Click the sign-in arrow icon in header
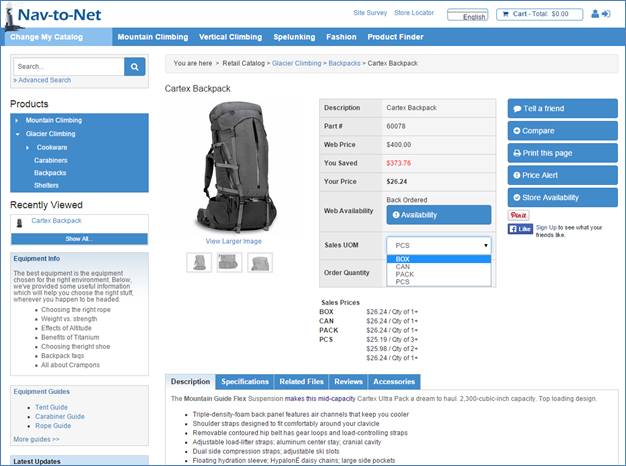This screenshot has height=466, width=626. pyautogui.click(x=606, y=14)
